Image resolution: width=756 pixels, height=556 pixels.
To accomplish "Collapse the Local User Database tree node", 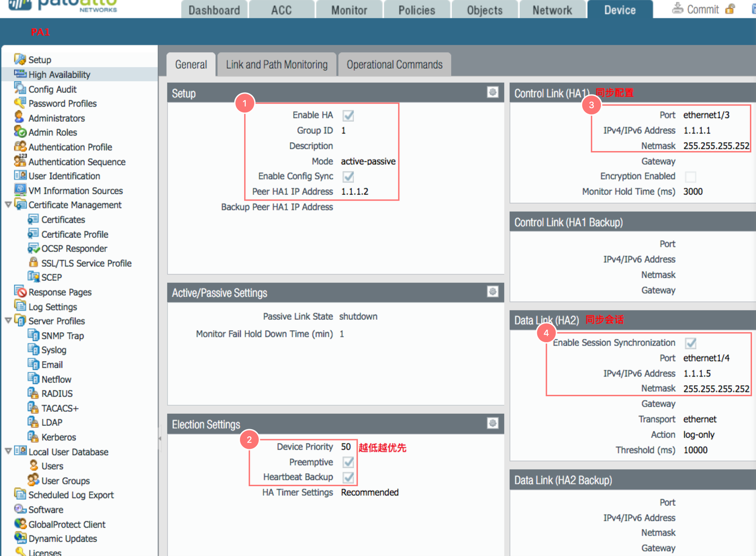I will pos(8,451).
